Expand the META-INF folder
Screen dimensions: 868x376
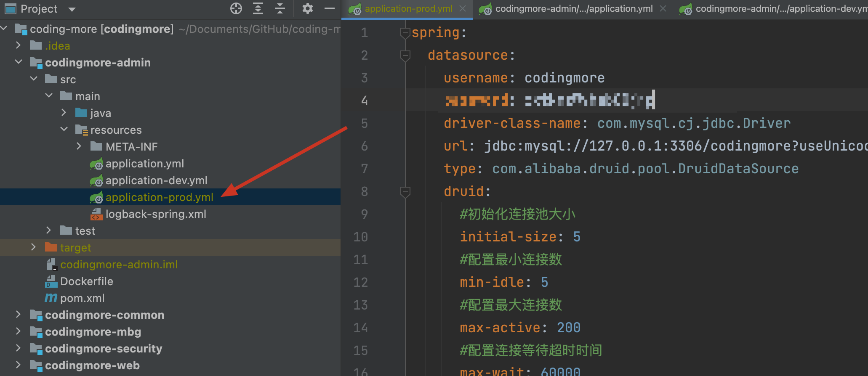79,146
